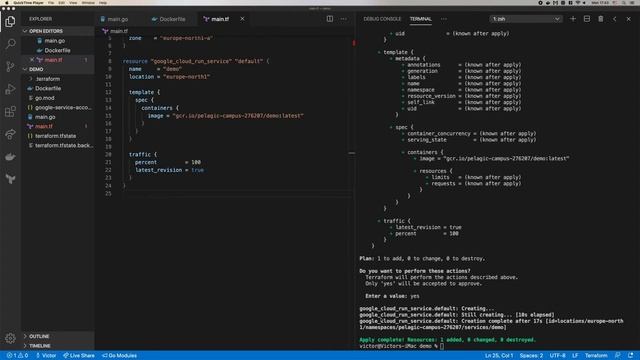Click the gcr.io image string on line 15
The height and width of the screenshot is (360, 640).
[x=238, y=116]
